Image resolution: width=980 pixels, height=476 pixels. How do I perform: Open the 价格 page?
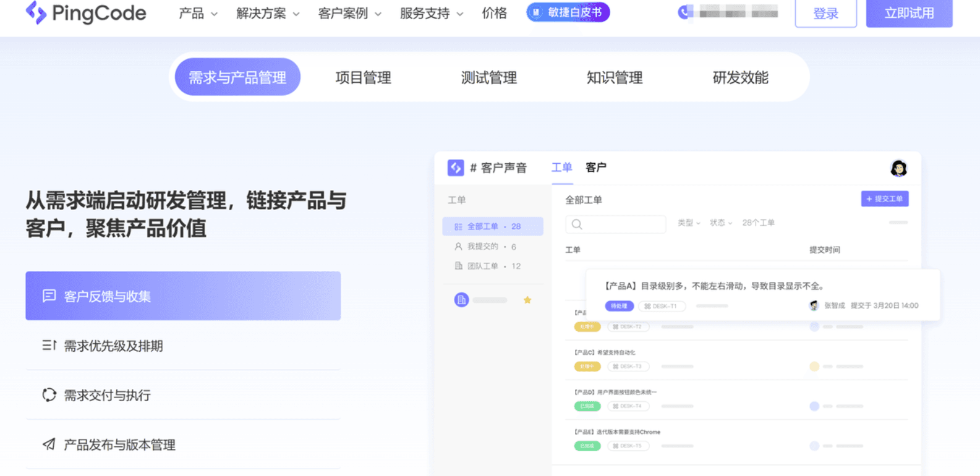point(494,13)
